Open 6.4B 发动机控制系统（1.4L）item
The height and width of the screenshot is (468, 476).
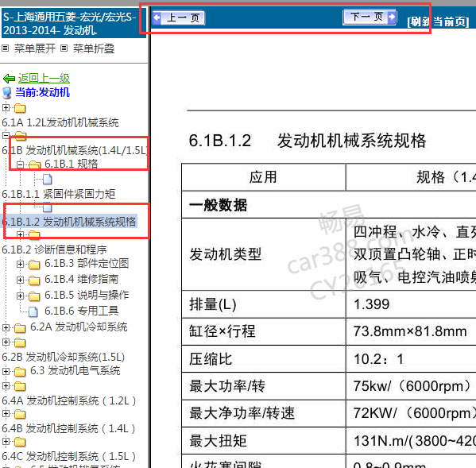pyautogui.click(x=68, y=428)
